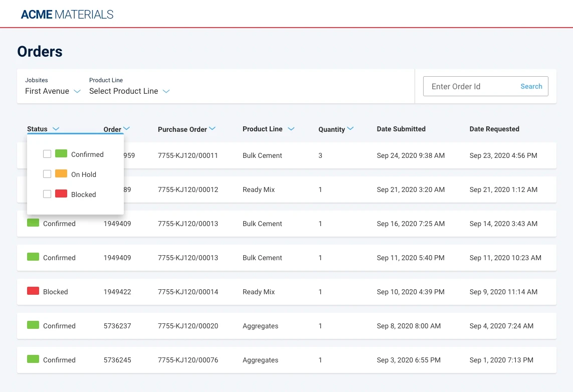Click Aggregates in order 5736245 row

click(x=261, y=360)
